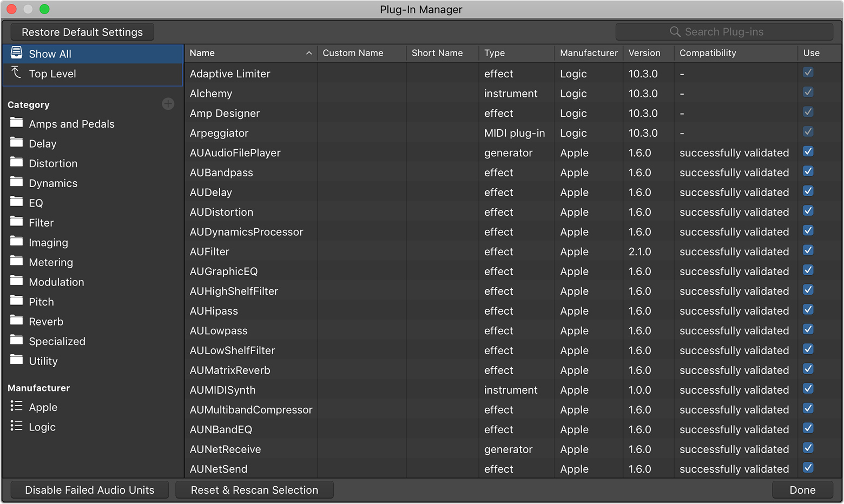This screenshot has width=844, height=504.
Task: Focus the Search Plug-ins field
Action: pyautogui.click(x=724, y=32)
